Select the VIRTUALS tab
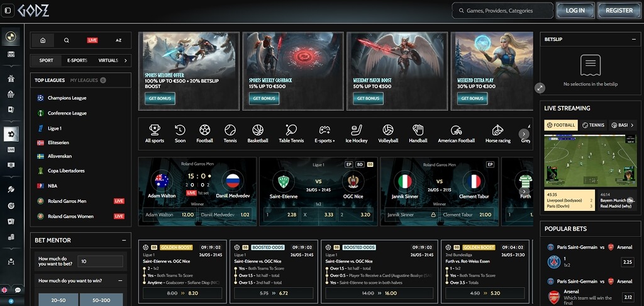Image resolution: width=644 pixels, height=306 pixels. click(x=108, y=60)
